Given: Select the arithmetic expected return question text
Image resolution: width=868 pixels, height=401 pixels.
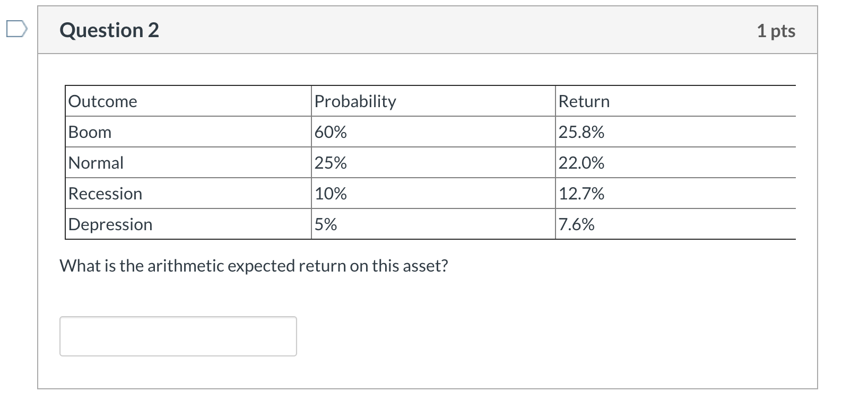Looking at the screenshot, I should click(254, 266).
